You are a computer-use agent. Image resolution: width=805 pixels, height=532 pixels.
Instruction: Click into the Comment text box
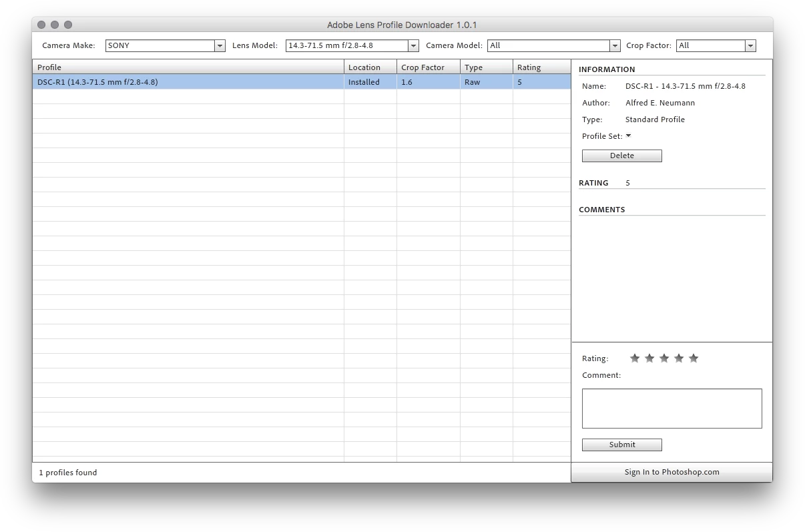[672, 409]
